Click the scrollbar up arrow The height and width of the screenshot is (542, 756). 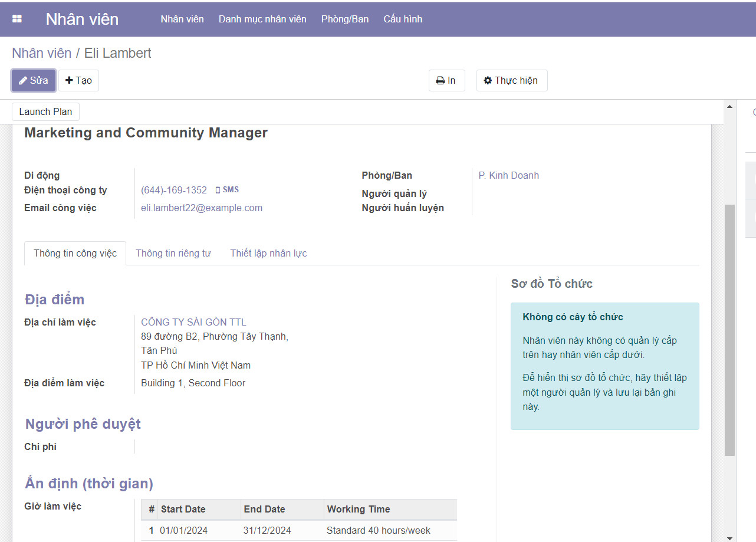pos(730,107)
